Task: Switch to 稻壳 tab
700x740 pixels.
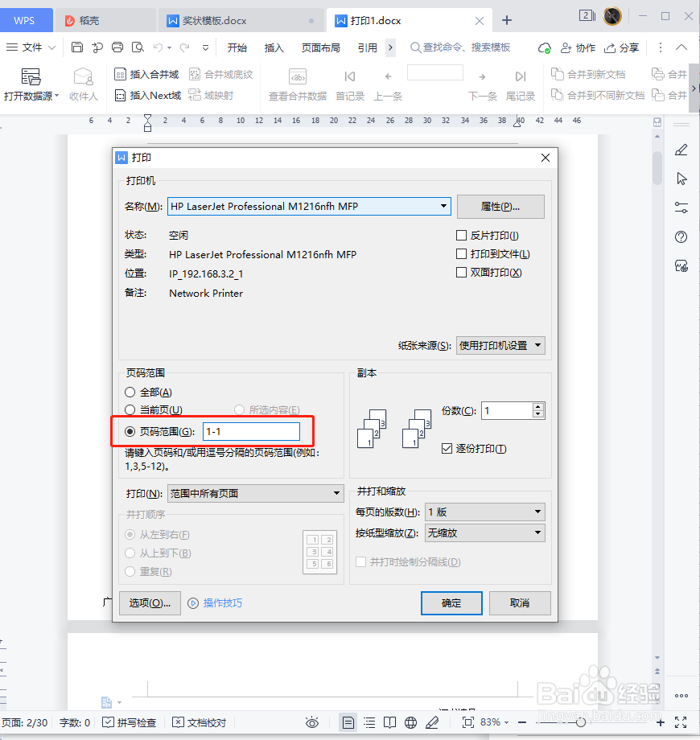Action: 105,21
